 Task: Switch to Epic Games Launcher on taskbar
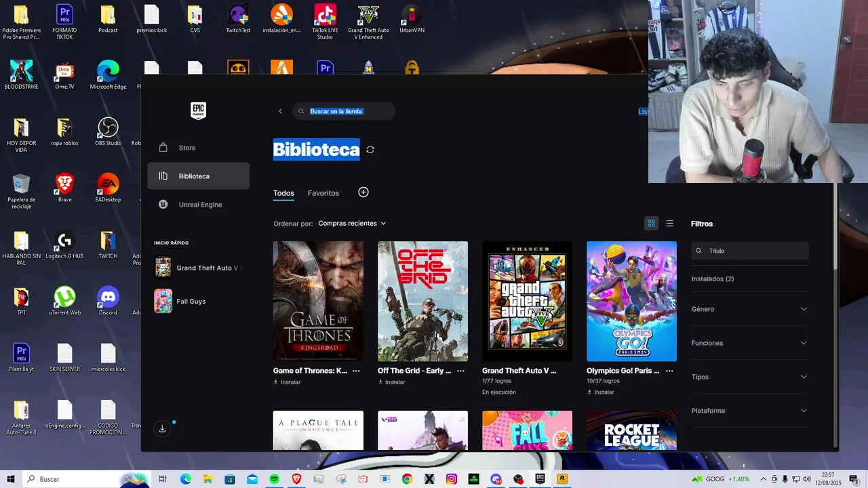540,479
